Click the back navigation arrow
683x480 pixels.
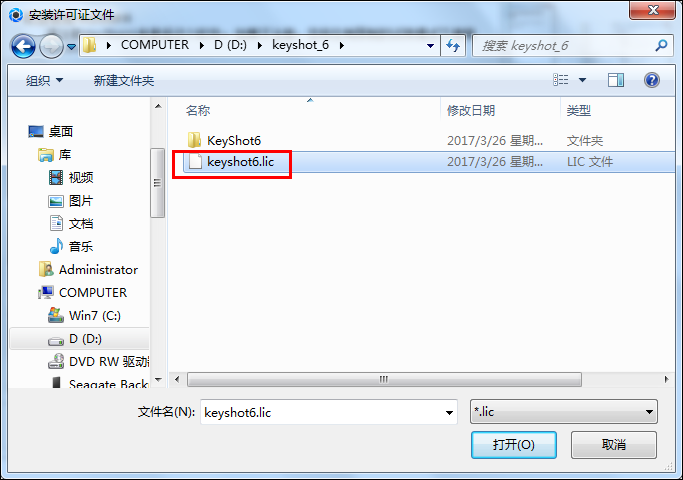(23, 46)
